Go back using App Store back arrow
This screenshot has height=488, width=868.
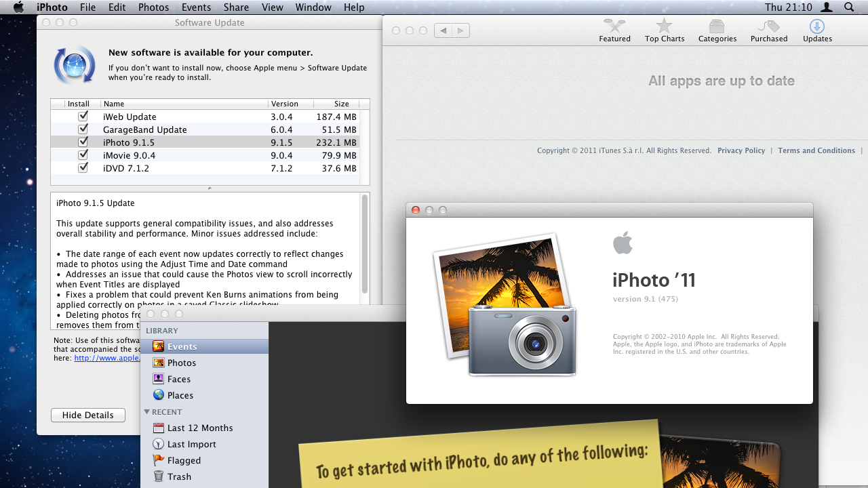pyautogui.click(x=443, y=30)
